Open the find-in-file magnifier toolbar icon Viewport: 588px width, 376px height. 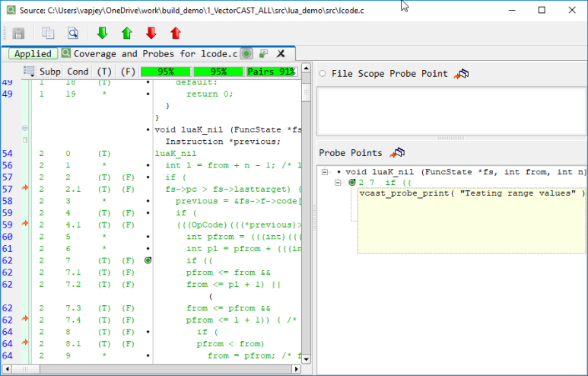[72, 33]
